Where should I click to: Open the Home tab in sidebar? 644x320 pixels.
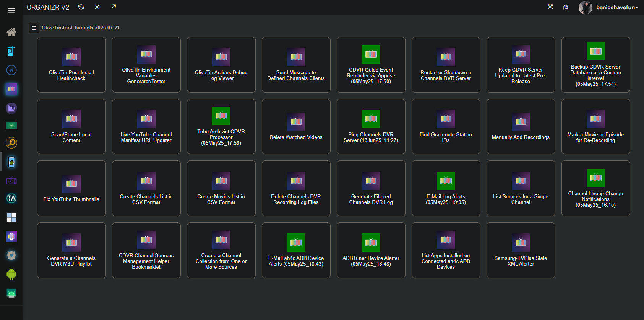[x=11, y=32]
